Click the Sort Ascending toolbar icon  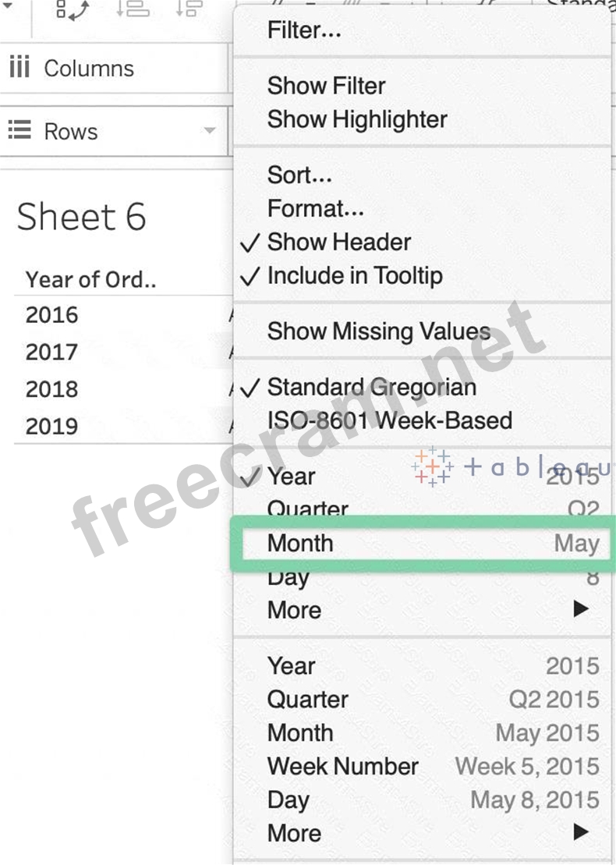click(133, 9)
